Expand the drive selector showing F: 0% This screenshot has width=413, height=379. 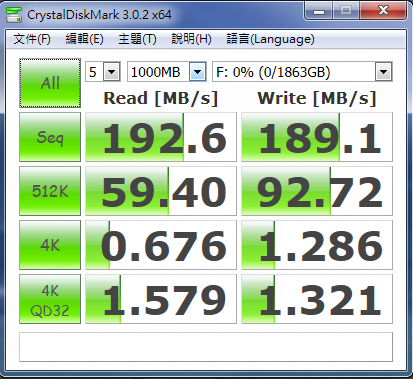[383, 72]
